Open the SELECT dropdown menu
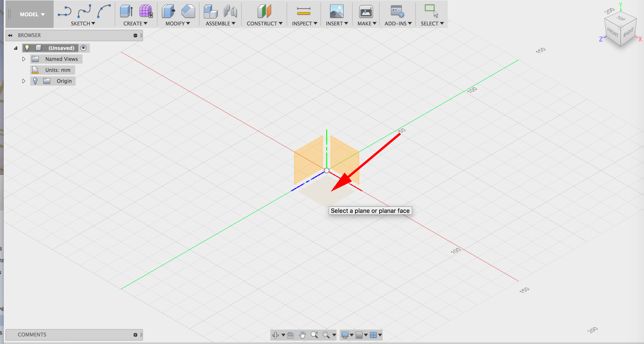The image size is (644, 344). (x=432, y=24)
